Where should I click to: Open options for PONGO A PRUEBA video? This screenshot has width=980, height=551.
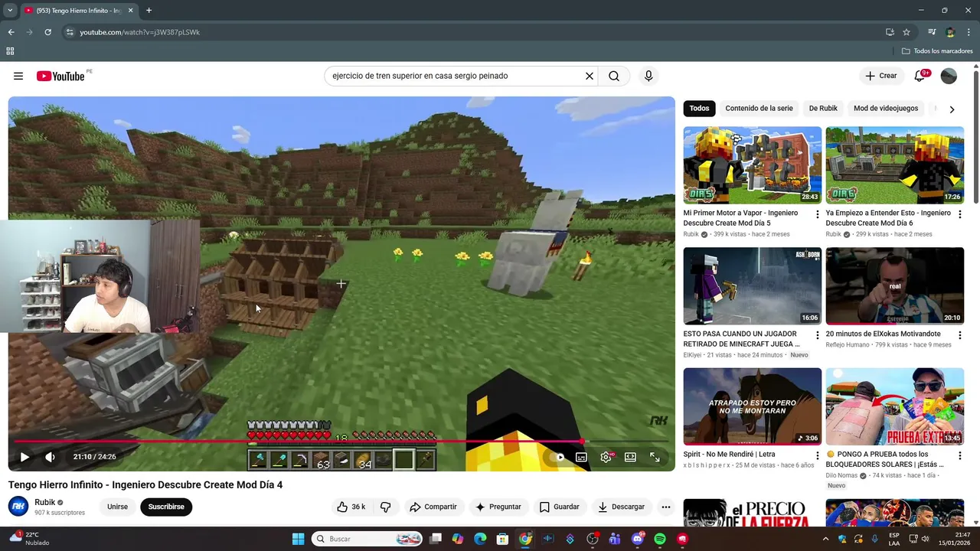coord(959,456)
